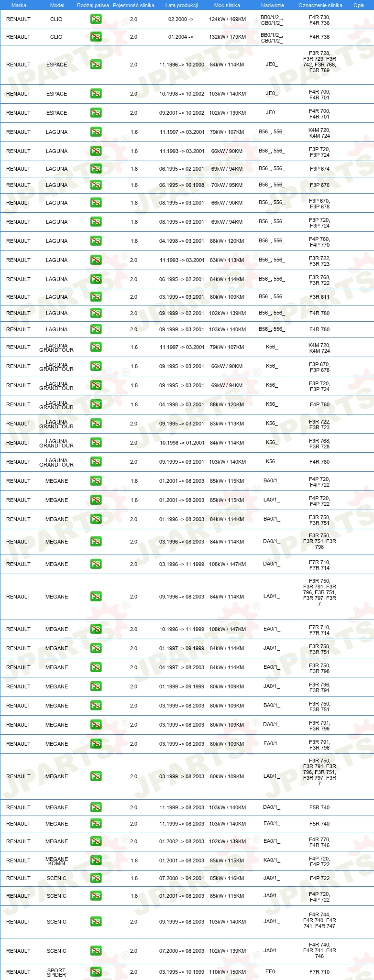The height and width of the screenshot is (980, 374).
Task: Click the fuel icon in Scenic F4R 744 row
Action: [x=96, y=922]
